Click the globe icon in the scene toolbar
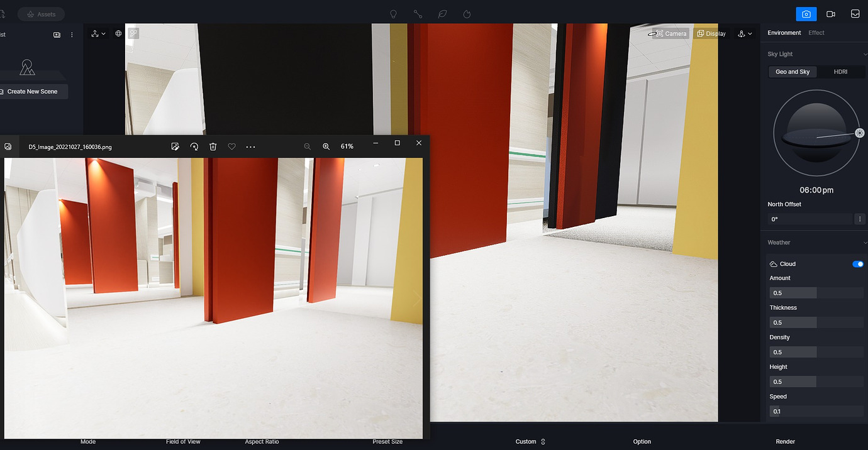Image resolution: width=868 pixels, height=450 pixels. (x=118, y=33)
